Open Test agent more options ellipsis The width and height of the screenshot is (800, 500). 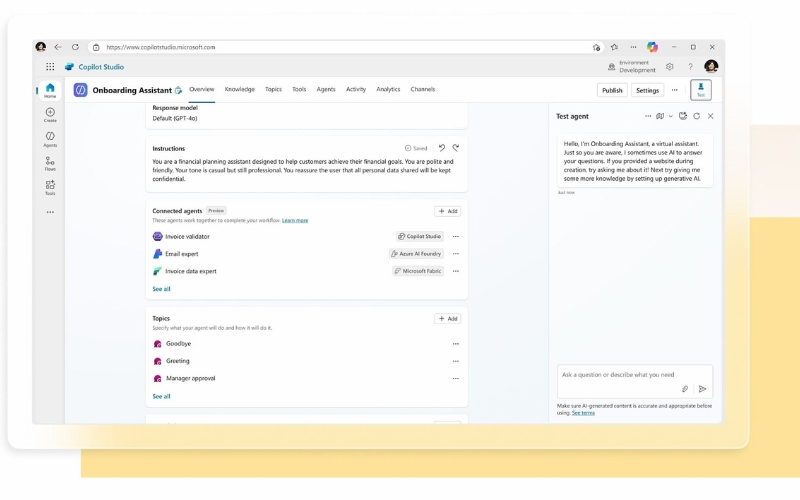click(x=648, y=116)
